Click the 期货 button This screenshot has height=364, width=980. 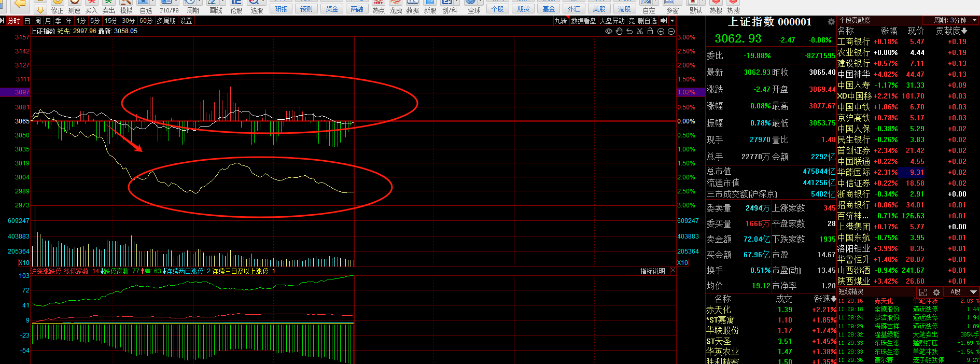click(523, 9)
